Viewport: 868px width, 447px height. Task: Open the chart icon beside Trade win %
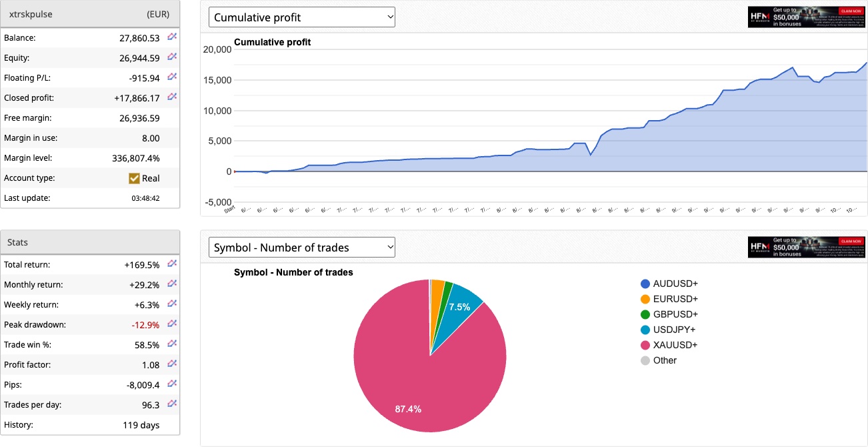[x=172, y=344]
